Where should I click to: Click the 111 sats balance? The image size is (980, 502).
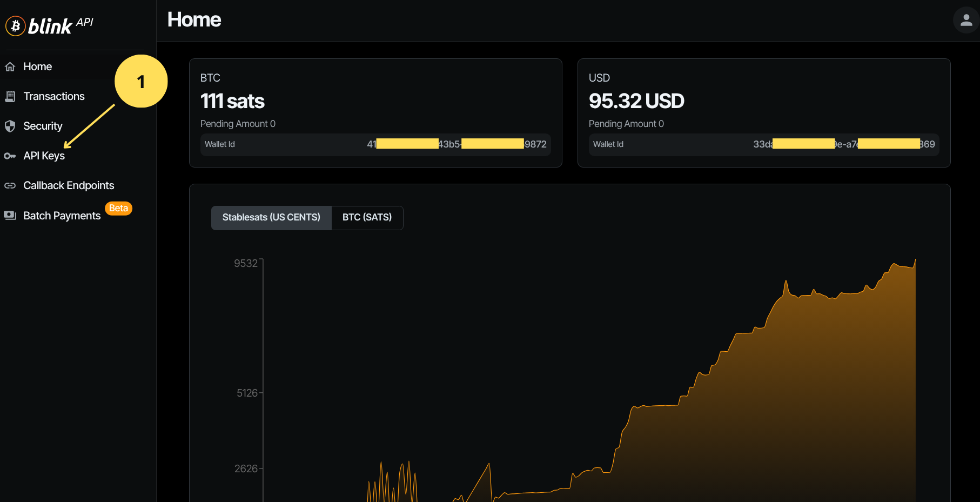click(232, 101)
